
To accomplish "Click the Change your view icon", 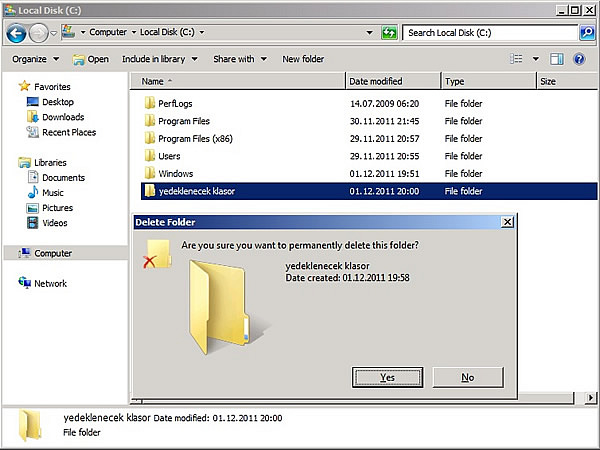I will pyautogui.click(x=516, y=59).
